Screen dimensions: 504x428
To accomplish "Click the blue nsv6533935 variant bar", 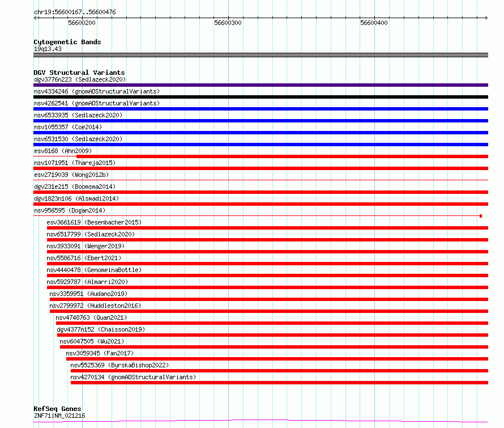I will coord(260,121).
